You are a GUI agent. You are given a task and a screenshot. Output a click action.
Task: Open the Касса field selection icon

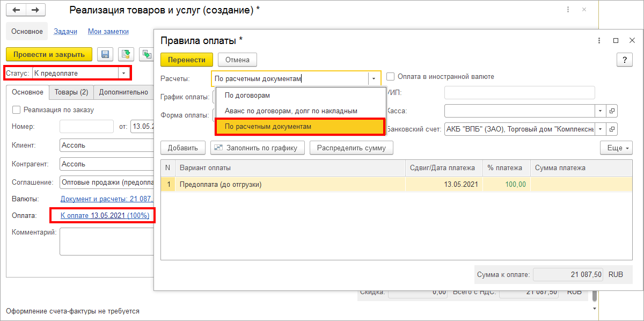pos(612,111)
